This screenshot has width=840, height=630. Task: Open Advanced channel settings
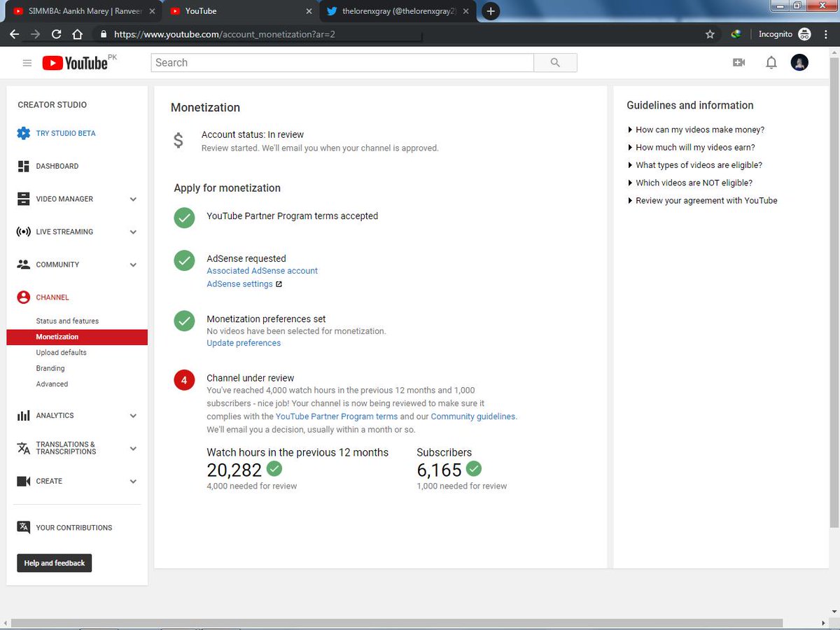click(52, 384)
